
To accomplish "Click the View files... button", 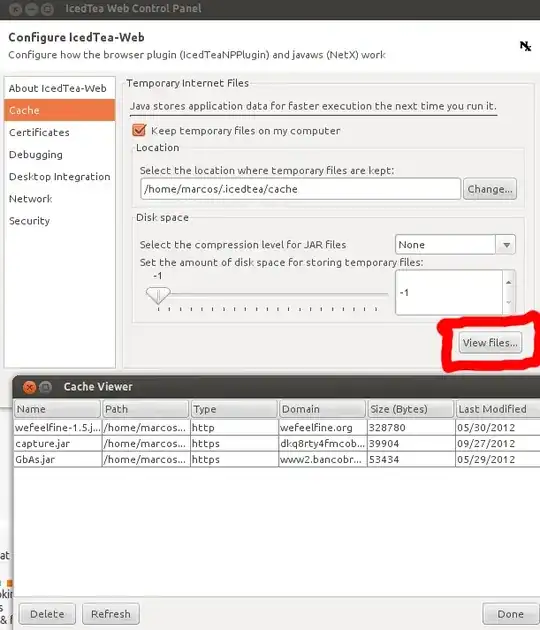I will pyautogui.click(x=490, y=343).
